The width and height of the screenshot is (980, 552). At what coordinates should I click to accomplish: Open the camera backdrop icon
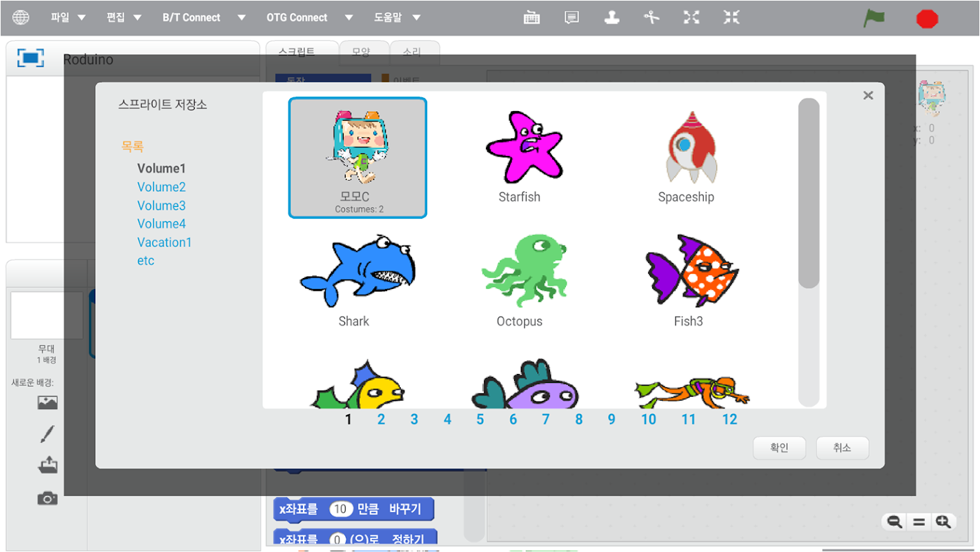pyautogui.click(x=48, y=498)
